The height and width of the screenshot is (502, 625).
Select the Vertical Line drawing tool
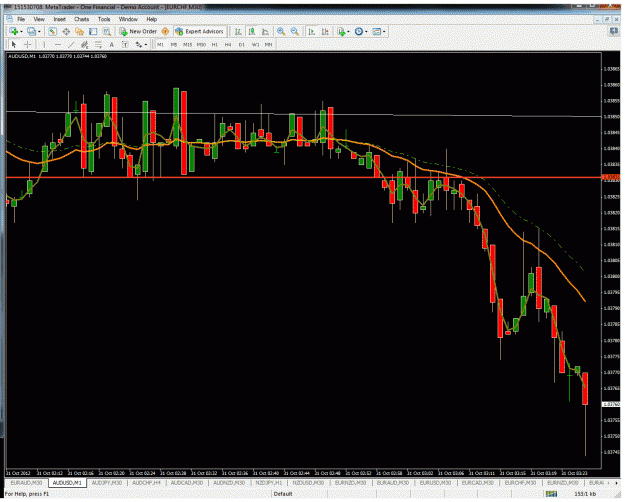[x=44, y=45]
